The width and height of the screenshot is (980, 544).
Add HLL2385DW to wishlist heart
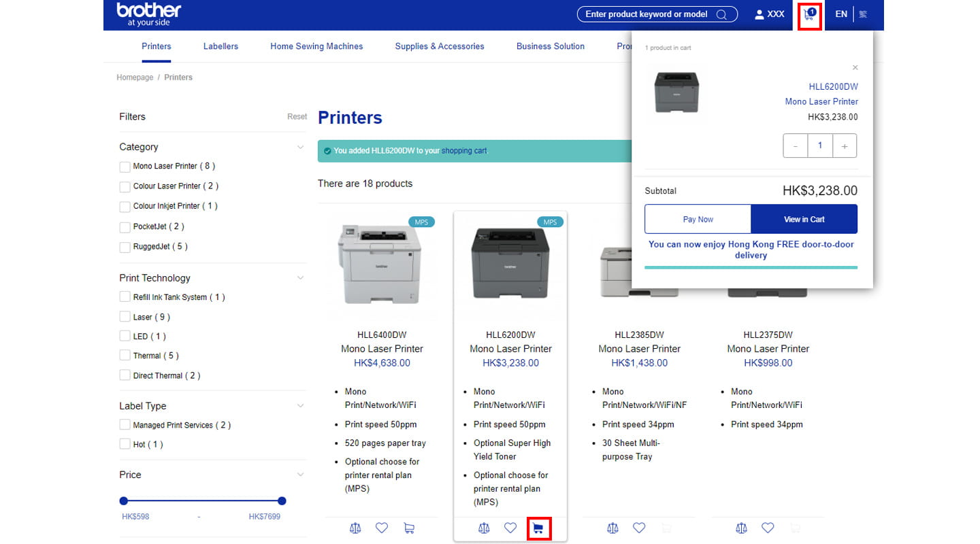point(639,528)
